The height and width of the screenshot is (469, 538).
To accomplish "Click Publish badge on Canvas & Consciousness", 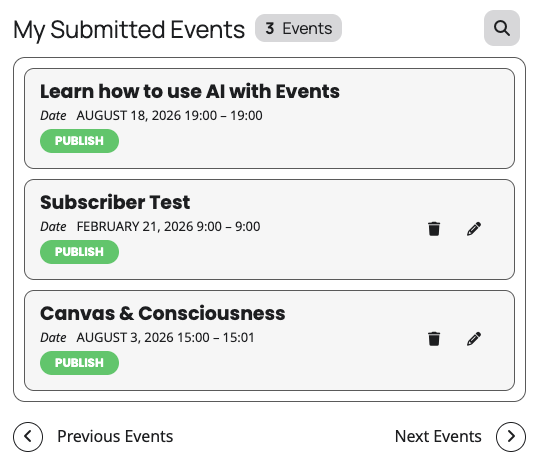I will tap(79, 363).
